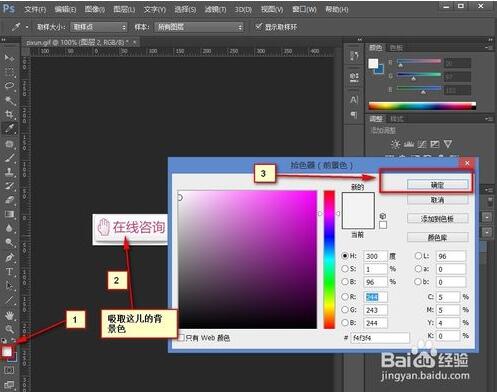Viewport: 497px width, 392px height.
Task: Enable the 只有 Web 颜色 checkbox
Action: coord(181,337)
